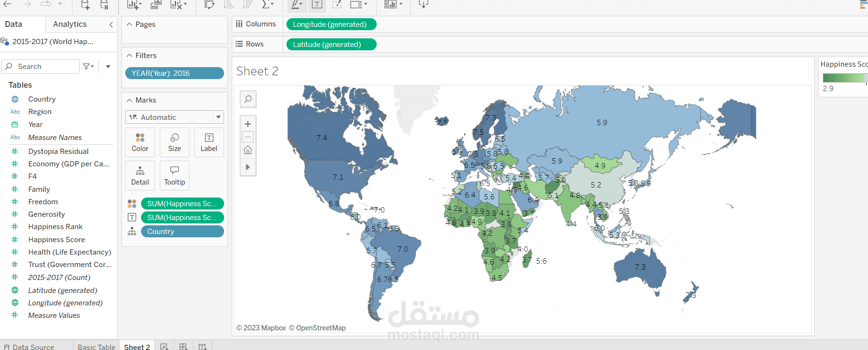Click the Redo forward arrow
Screen dimensions: 868x350
click(27, 4)
